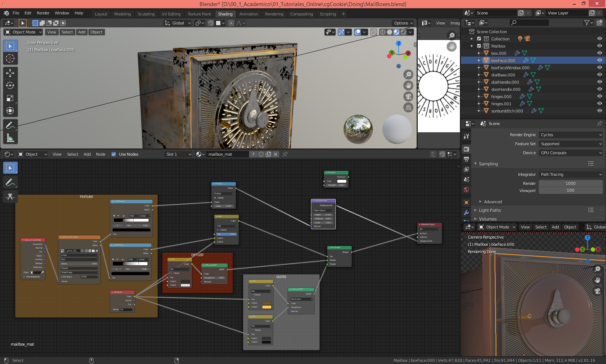
Task: Switch to the UV Editing workspace tab
Action: coord(171,14)
